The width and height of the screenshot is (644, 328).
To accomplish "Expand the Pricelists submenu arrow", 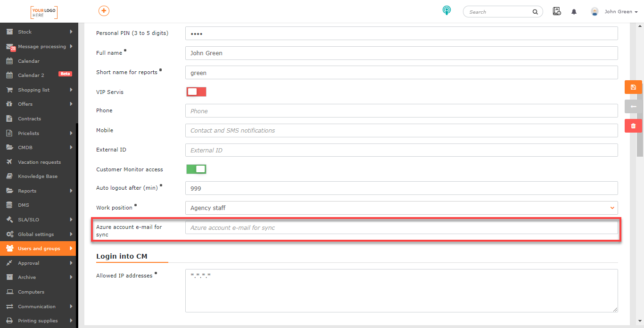I will tap(71, 133).
